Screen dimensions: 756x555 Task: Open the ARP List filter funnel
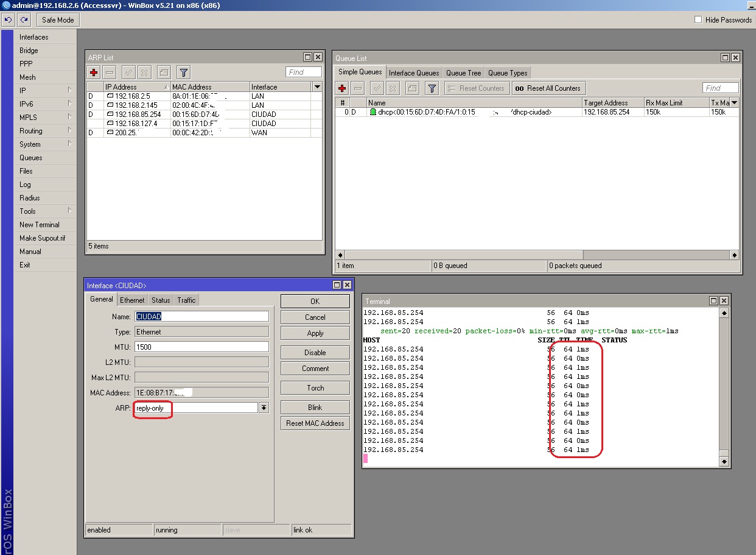184,72
